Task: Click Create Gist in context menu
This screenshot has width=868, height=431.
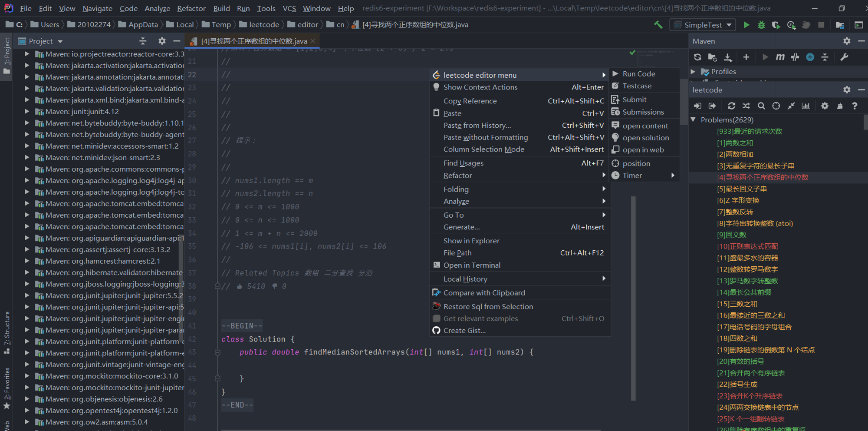Action: [519, 331]
